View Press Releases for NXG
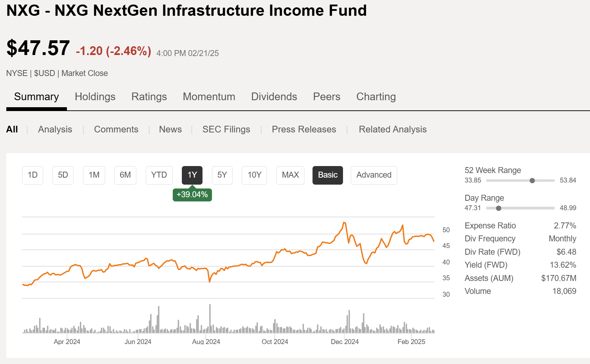This screenshot has width=590, height=364. 303,129
